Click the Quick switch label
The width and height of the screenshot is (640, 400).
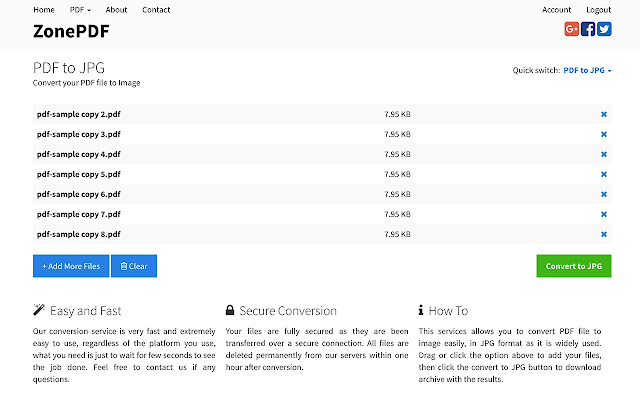click(536, 70)
